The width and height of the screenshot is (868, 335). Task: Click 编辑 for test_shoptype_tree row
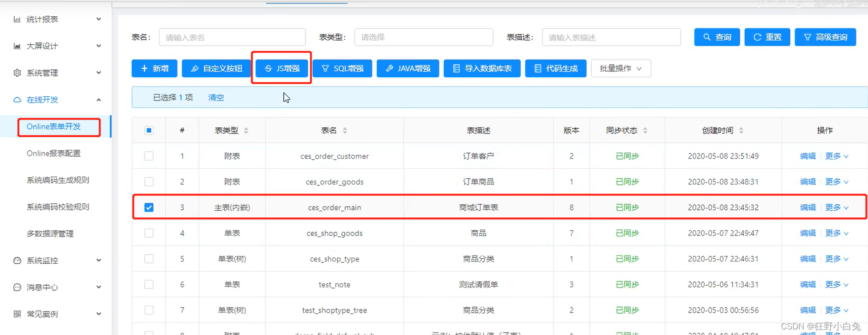808,310
